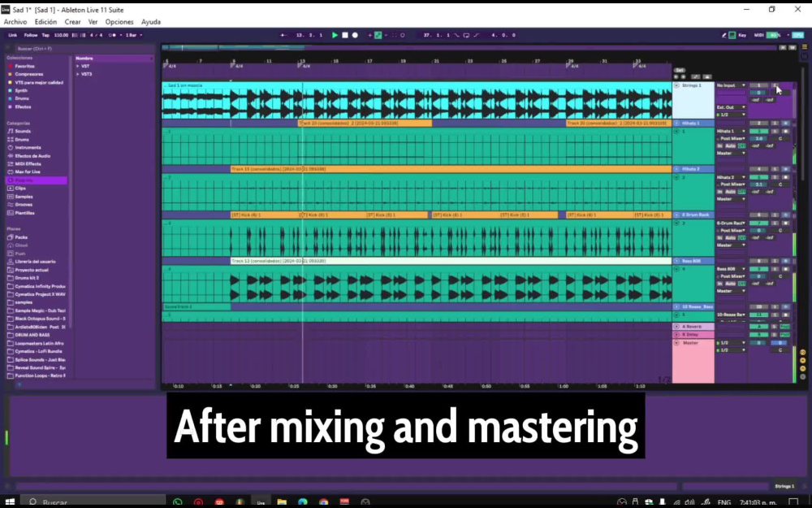812x508 pixels.
Task: Unfold the A Reverb return track
Action: pyautogui.click(x=676, y=327)
